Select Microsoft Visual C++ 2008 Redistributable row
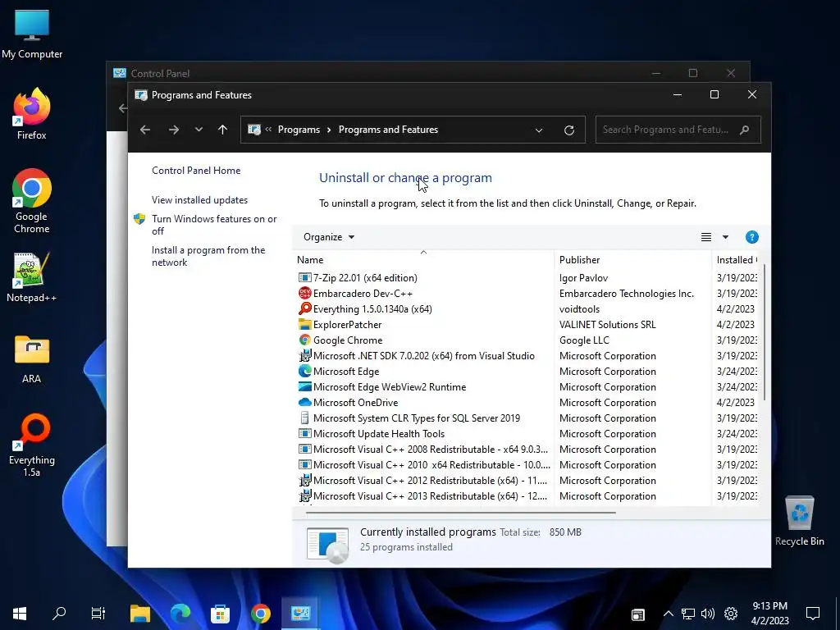This screenshot has width=840, height=630. point(527,449)
